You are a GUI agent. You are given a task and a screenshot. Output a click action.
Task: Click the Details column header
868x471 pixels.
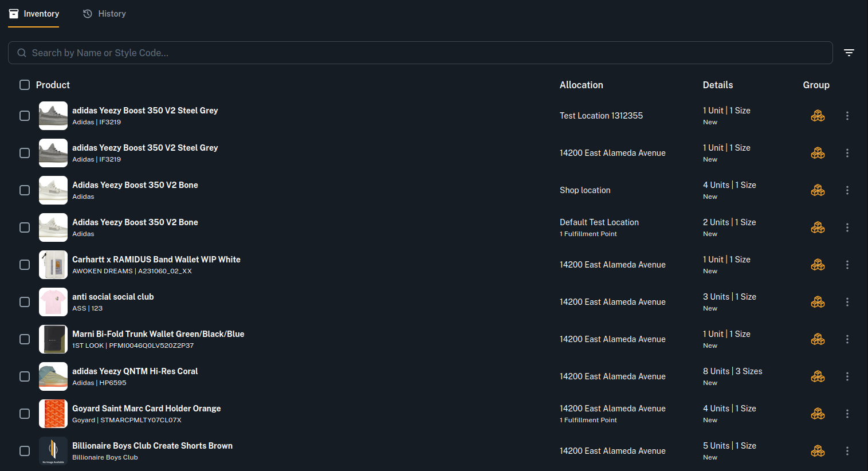[x=718, y=85]
